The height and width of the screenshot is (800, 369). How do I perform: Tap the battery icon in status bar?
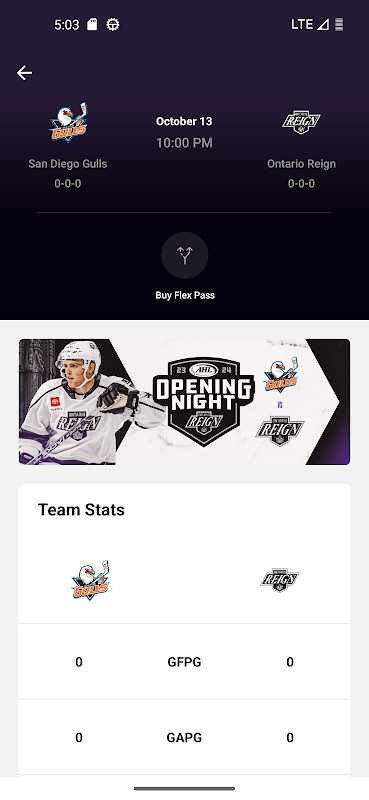339,24
